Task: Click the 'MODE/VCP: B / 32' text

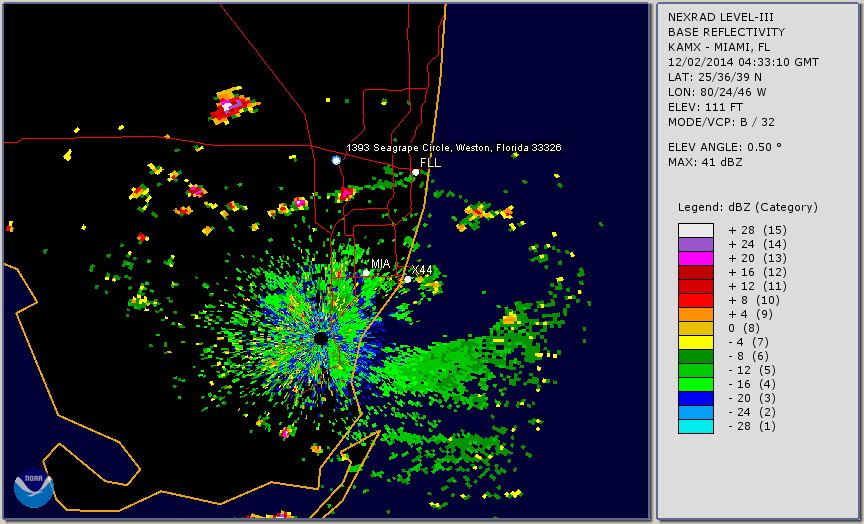Action: [721, 122]
